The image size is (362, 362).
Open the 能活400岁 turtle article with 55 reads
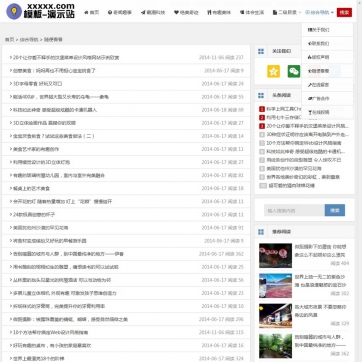coord(61,97)
